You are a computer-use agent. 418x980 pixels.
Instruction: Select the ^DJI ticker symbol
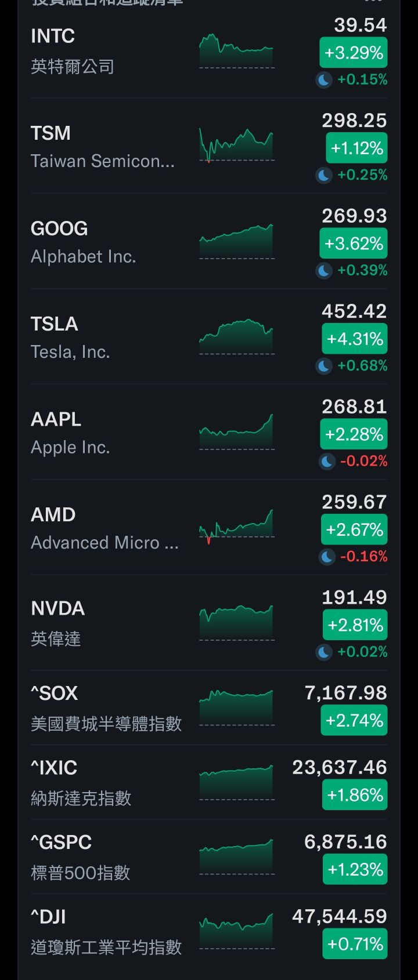click(x=48, y=917)
